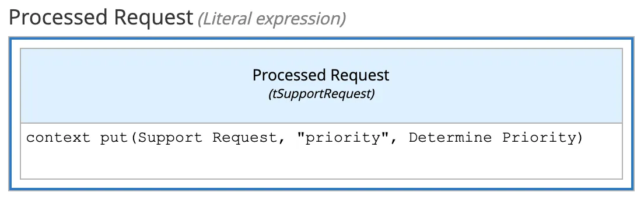Open the blue Processed Request header cell name

point(321,75)
